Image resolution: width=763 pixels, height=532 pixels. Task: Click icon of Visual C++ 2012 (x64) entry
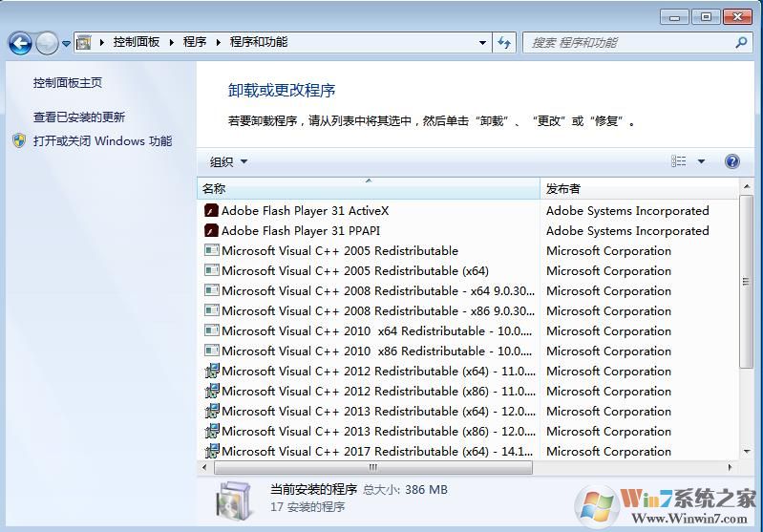212,371
